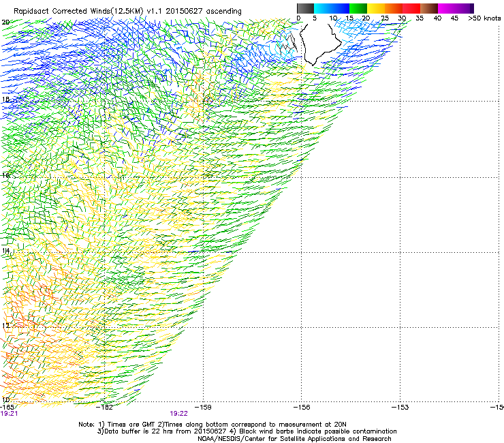Click the cyan 5-10 knots legend color

point(322,8)
